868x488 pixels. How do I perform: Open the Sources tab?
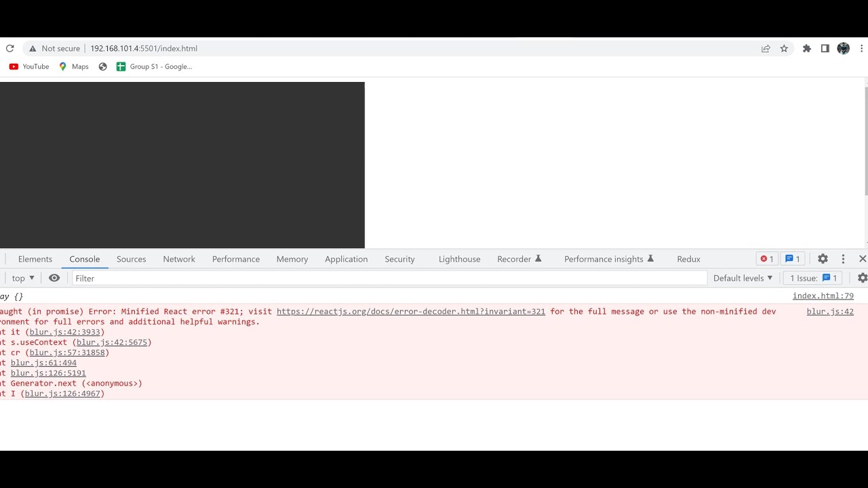coord(132,259)
